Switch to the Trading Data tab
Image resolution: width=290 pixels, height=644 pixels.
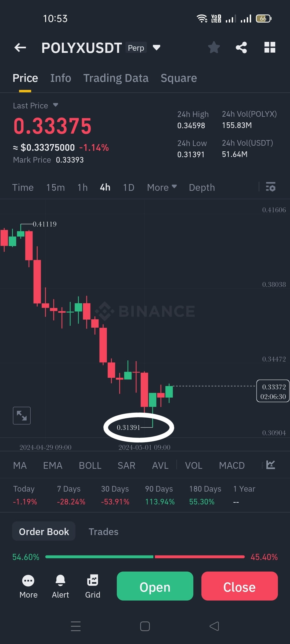pos(116,78)
